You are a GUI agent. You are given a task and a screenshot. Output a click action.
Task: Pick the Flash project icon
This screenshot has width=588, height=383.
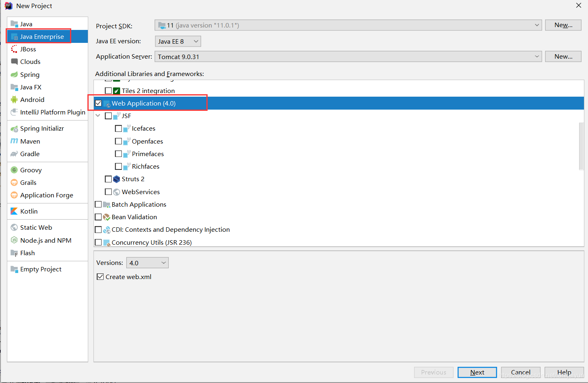click(14, 253)
